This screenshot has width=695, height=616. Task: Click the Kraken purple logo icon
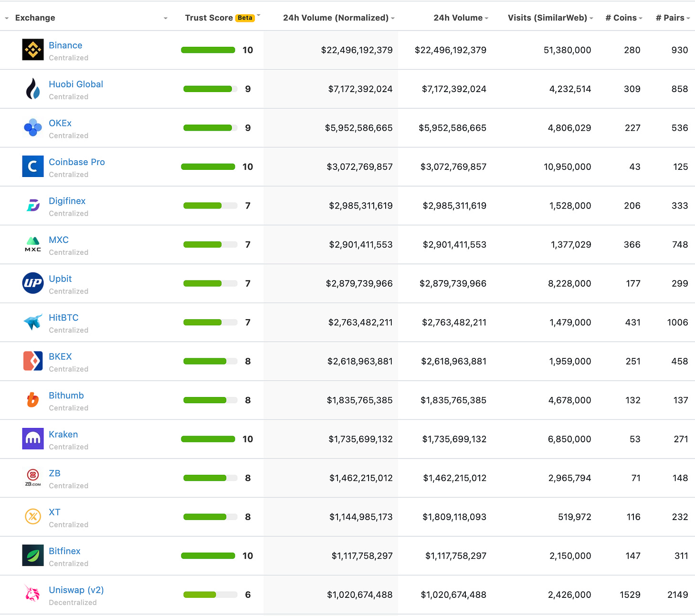pos(33,439)
